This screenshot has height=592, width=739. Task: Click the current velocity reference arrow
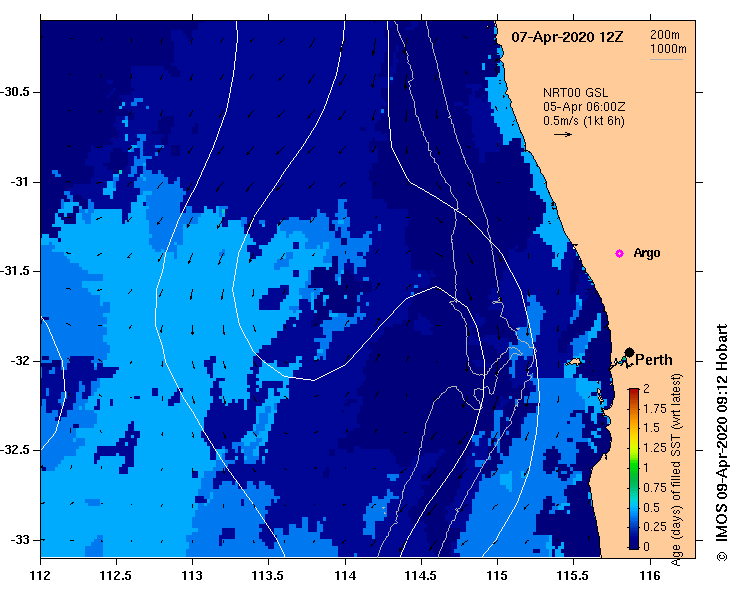[x=563, y=134]
